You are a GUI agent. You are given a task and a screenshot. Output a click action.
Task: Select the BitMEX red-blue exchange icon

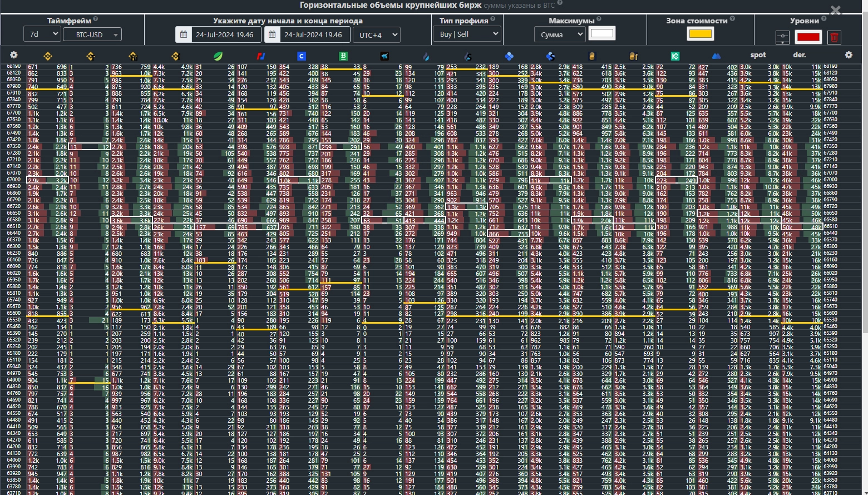tap(261, 56)
